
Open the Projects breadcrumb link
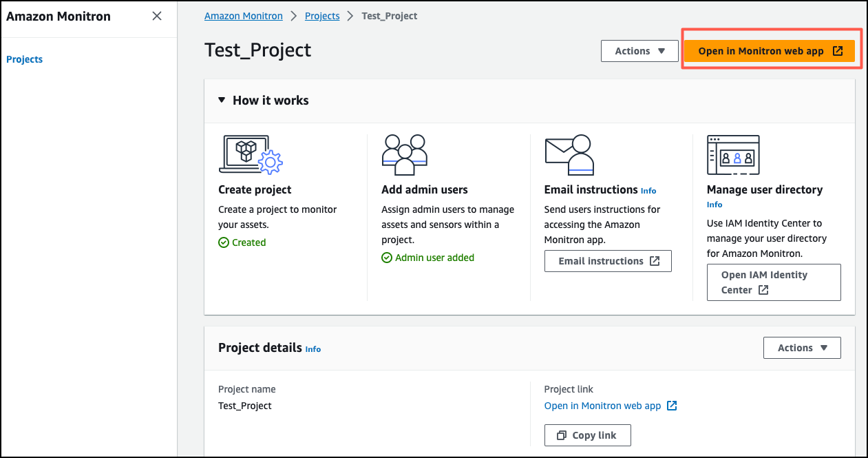click(x=321, y=15)
